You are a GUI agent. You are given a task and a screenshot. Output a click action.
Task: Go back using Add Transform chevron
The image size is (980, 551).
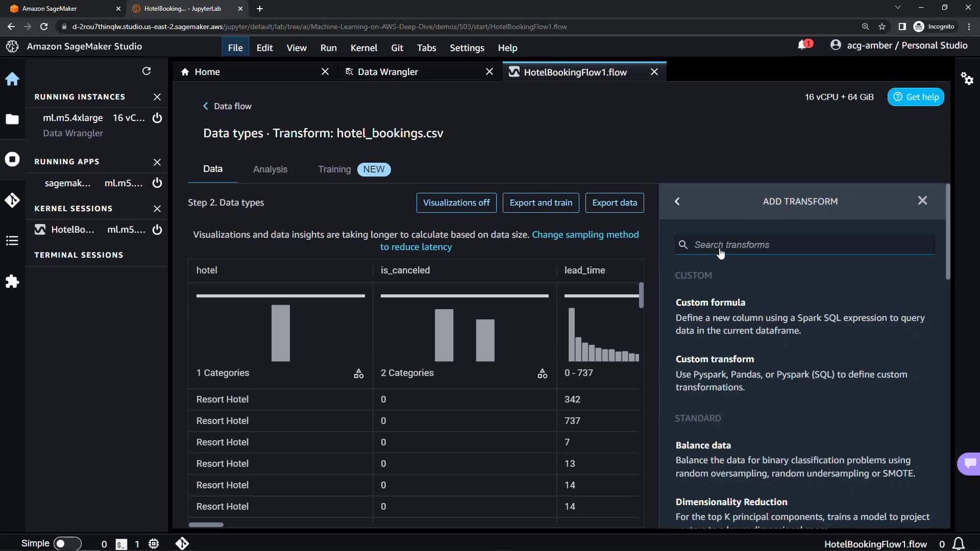677,202
